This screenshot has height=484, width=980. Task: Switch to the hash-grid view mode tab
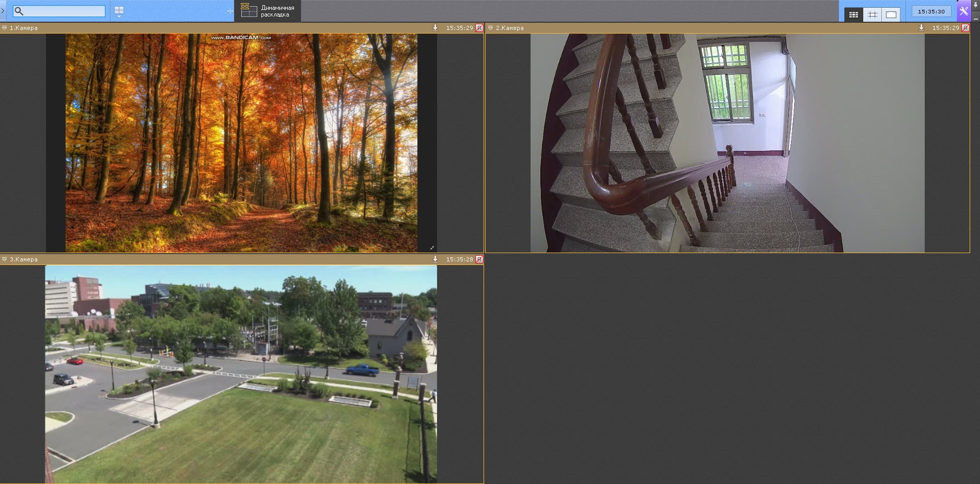click(x=873, y=14)
